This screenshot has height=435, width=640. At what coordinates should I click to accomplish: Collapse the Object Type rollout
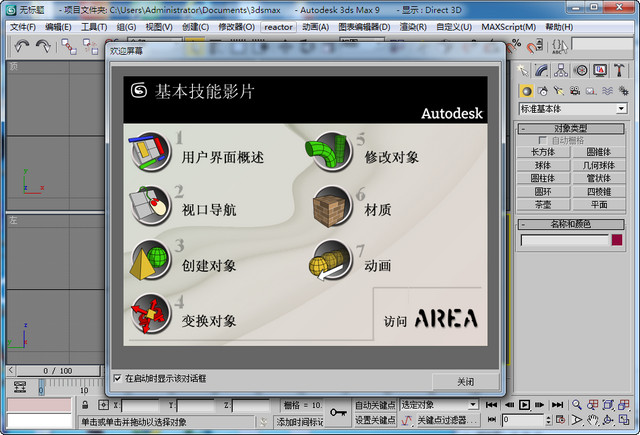coord(573,128)
